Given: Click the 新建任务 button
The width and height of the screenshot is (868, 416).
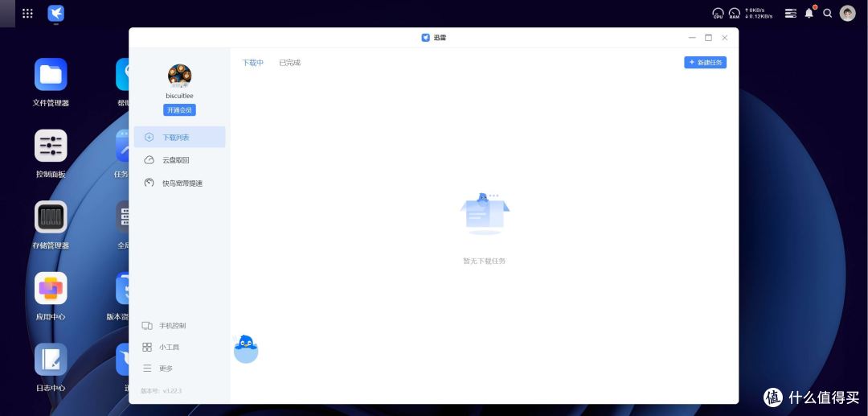Looking at the screenshot, I should [x=706, y=63].
